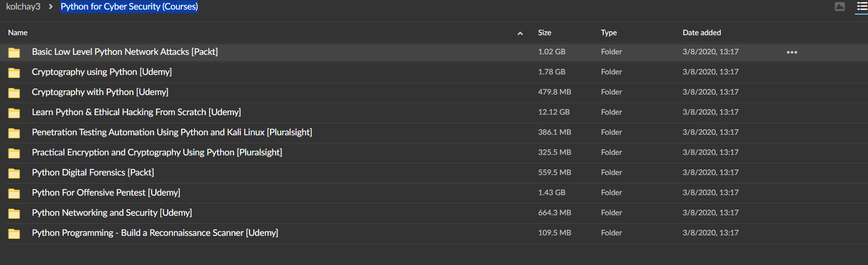868x265 pixels.
Task: Switch to thumbnail view
Action: (x=840, y=7)
